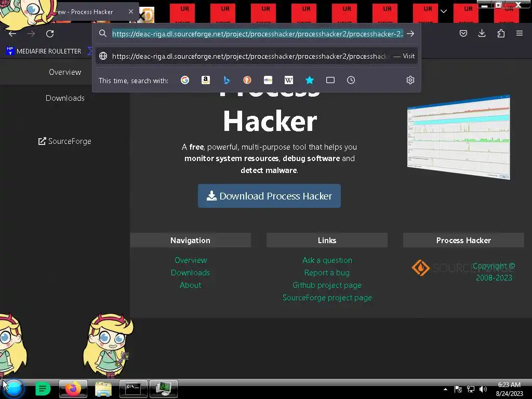Image resolution: width=532 pixels, height=399 pixels.
Task: Open search settings gear icon
Action: [410, 80]
